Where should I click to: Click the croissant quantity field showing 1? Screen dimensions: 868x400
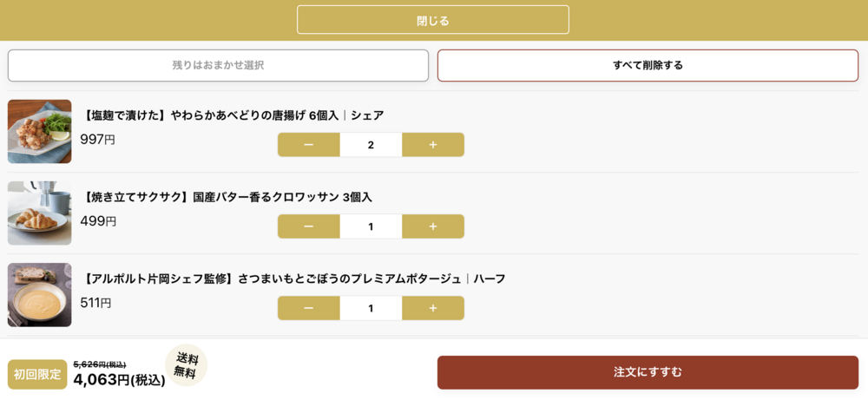[x=371, y=226]
